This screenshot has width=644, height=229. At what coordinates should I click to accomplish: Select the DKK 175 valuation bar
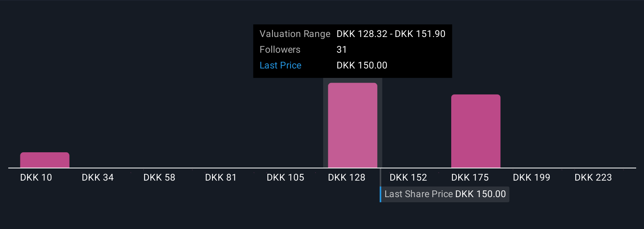click(x=476, y=131)
